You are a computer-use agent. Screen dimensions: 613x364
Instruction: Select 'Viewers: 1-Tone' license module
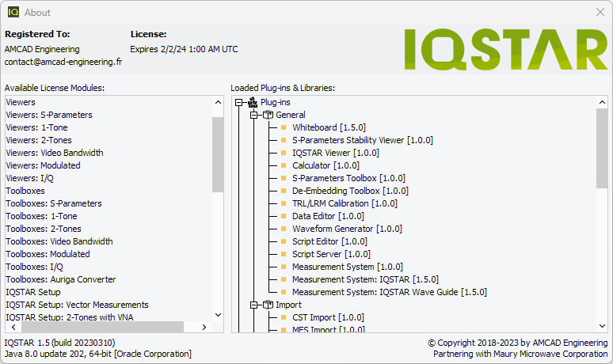(36, 127)
